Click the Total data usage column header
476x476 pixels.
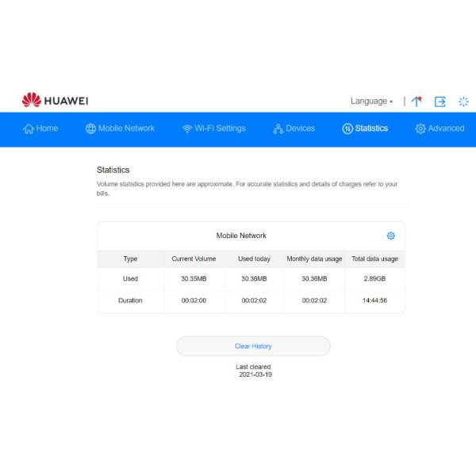tap(374, 259)
